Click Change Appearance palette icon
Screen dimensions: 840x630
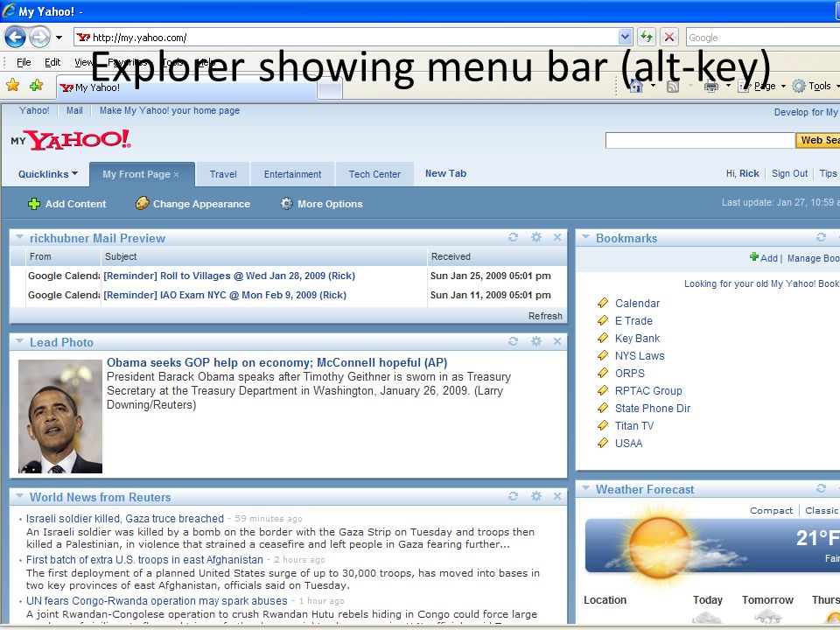(142, 203)
